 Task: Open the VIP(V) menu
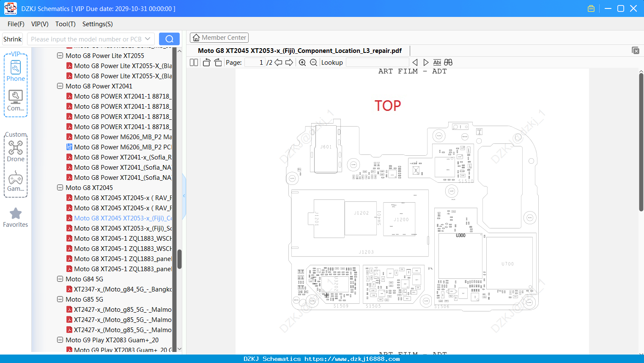pyautogui.click(x=40, y=24)
